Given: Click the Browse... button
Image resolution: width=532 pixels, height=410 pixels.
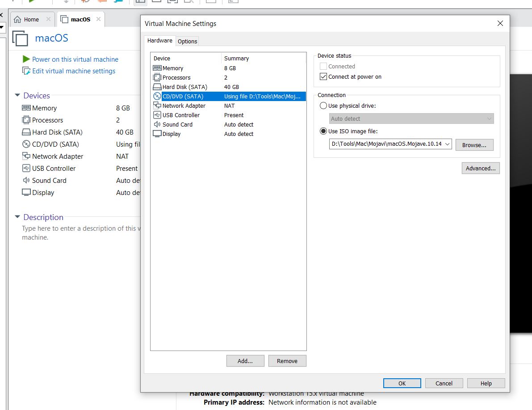Looking at the screenshot, I should (x=474, y=145).
